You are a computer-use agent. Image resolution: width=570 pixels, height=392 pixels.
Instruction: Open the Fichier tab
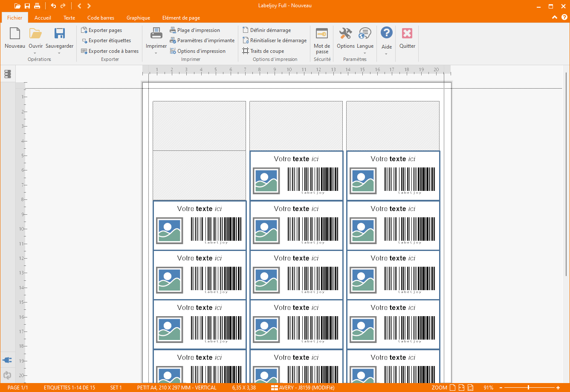point(15,18)
